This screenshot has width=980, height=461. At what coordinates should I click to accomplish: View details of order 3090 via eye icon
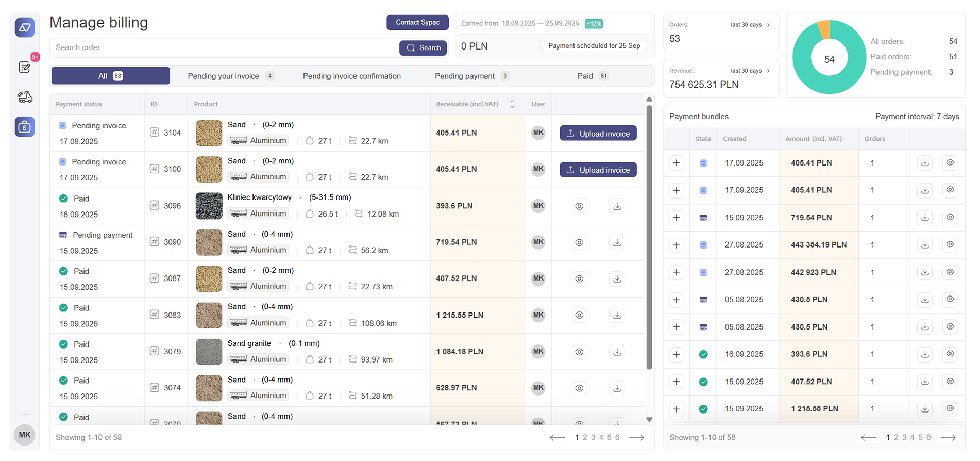coord(579,242)
